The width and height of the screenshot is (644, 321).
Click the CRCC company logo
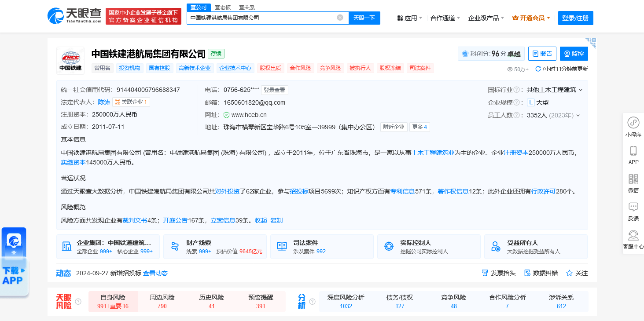coord(70,61)
